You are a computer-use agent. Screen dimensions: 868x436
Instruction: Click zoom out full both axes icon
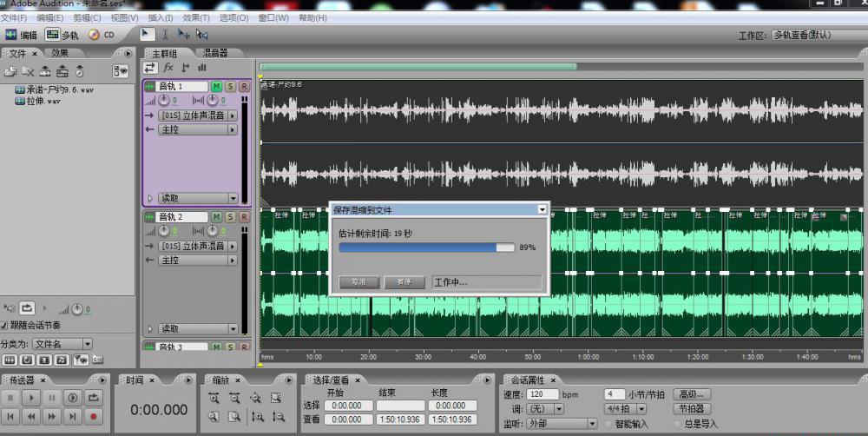255,398
